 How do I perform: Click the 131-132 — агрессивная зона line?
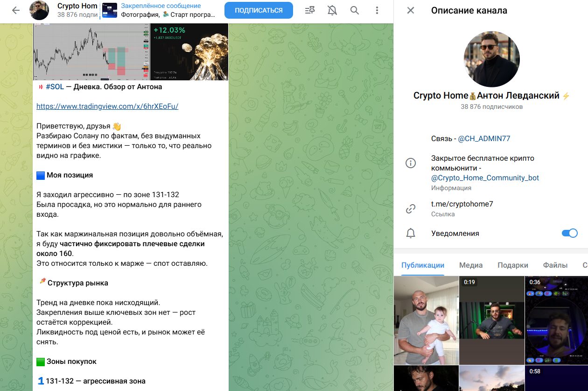tap(96, 381)
